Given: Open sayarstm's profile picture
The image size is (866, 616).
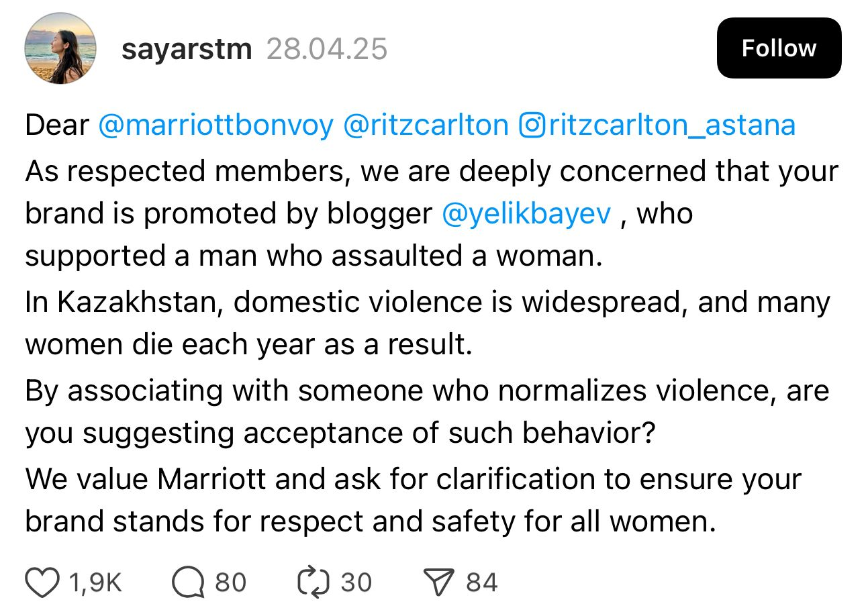Looking at the screenshot, I should 60,48.
